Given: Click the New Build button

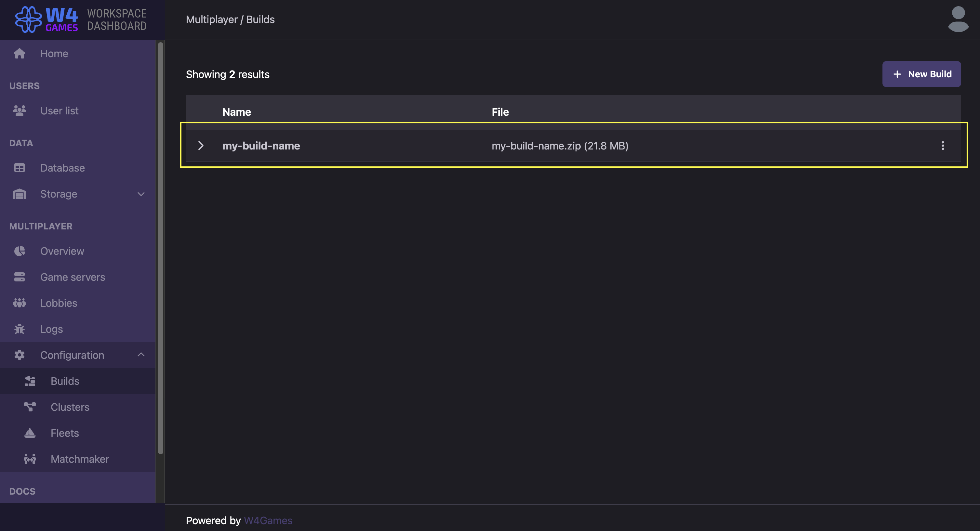Looking at the screenshot, I should coord(921,74).
